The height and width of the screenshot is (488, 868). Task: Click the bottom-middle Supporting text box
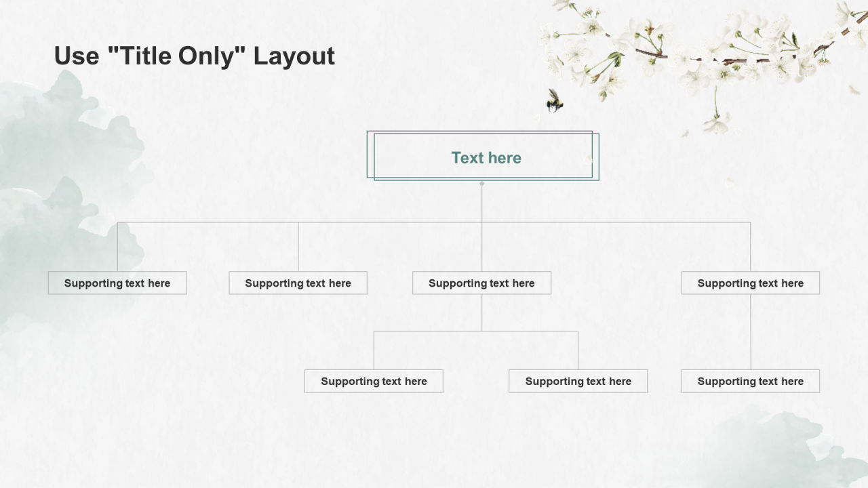(x=578, y=382)
